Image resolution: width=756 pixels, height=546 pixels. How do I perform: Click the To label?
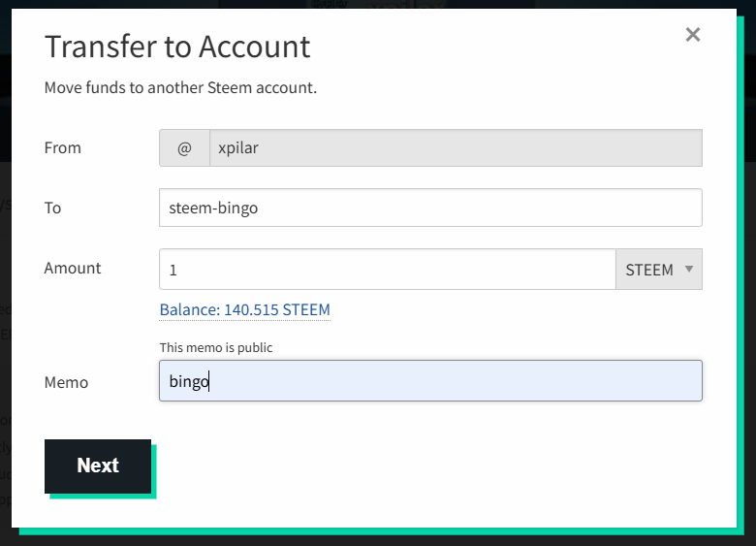(x=52, y=208)
